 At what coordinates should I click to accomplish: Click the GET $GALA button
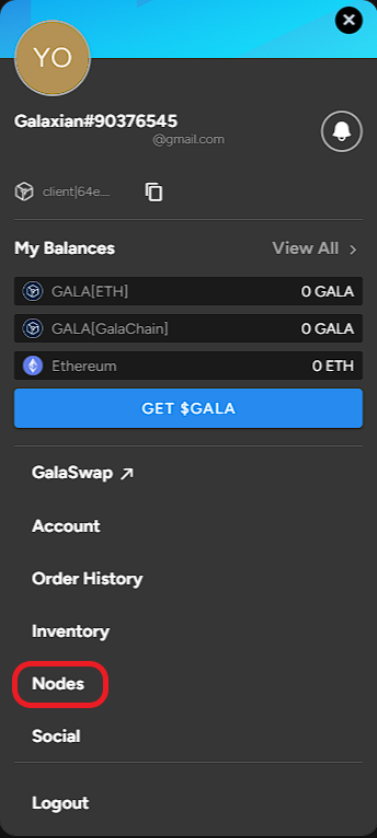point(188,408)
